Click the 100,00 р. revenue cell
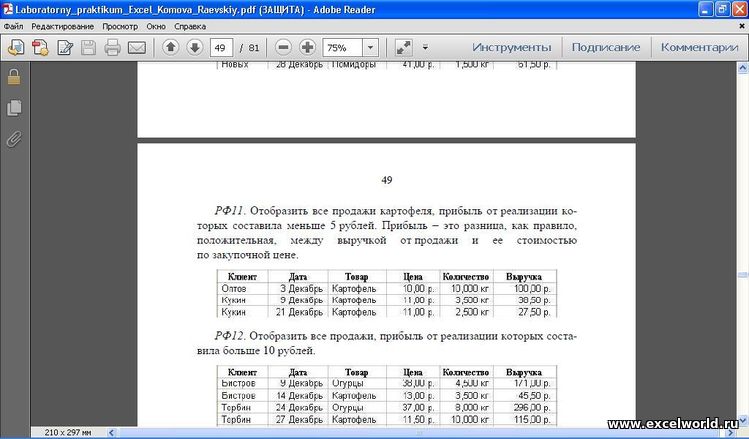 tap(532, 289)
